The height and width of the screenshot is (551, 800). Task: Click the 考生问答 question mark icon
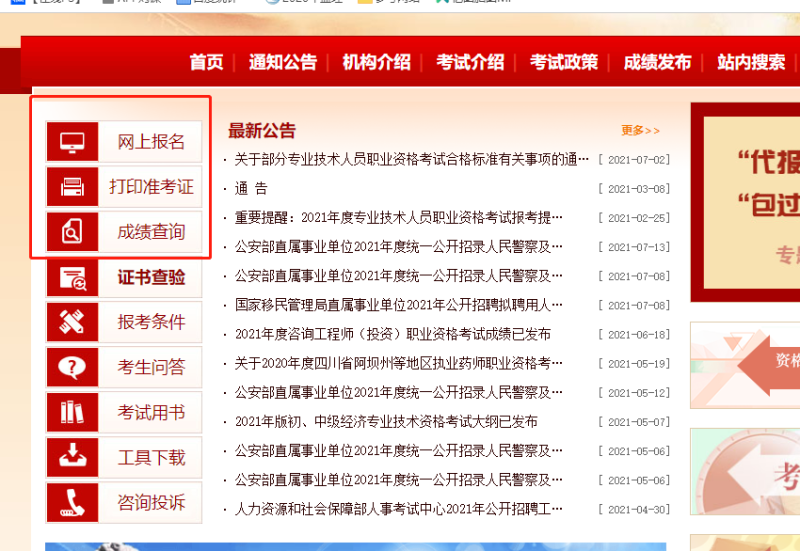point(72,367)
